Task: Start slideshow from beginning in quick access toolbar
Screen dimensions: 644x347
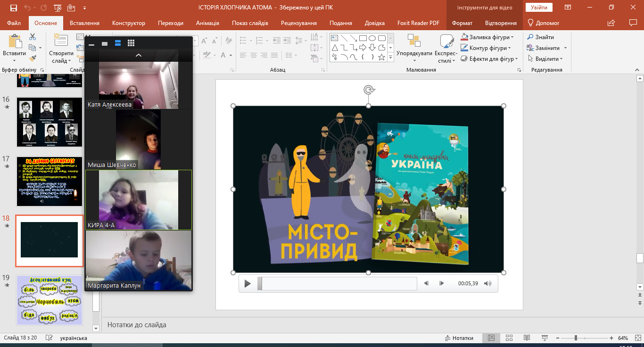Action: [x=58, y=8]
